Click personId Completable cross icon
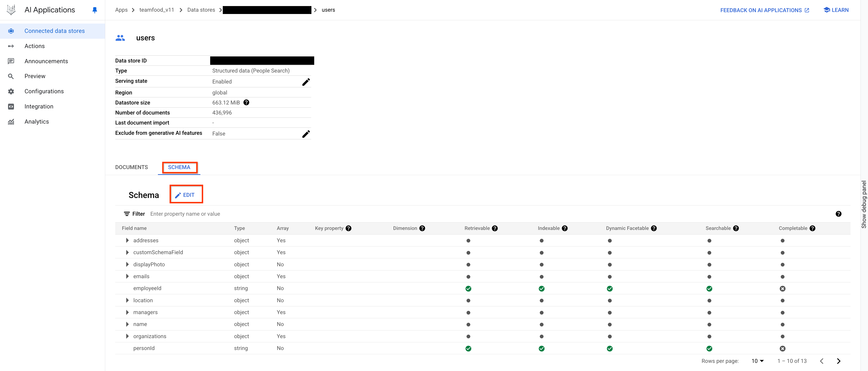Viewport: 868px width, 371px height. (782, 349)
